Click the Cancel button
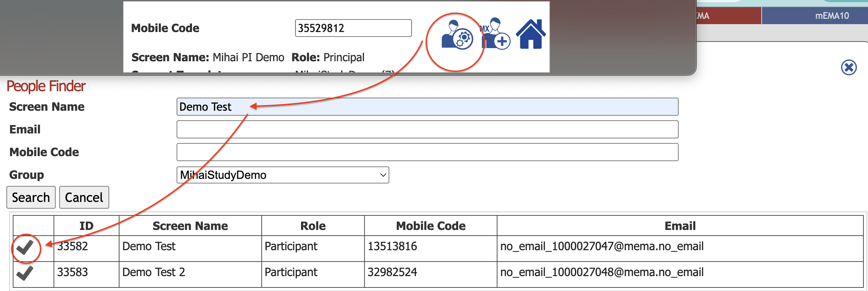Image resolution: width=868 pixels, height=291 pixels. 84,197
